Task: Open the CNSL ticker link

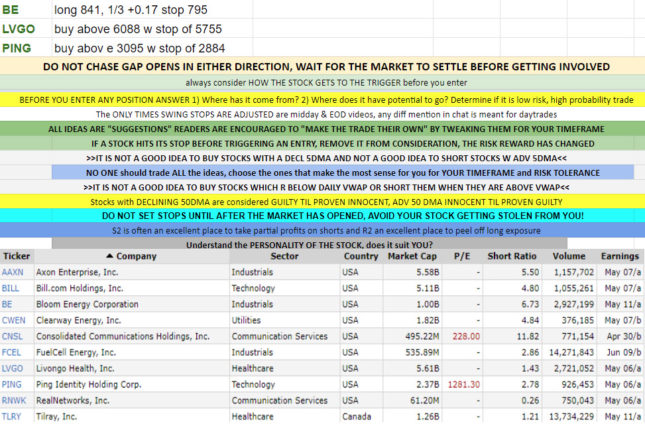Action: click(x=12, y=336)
